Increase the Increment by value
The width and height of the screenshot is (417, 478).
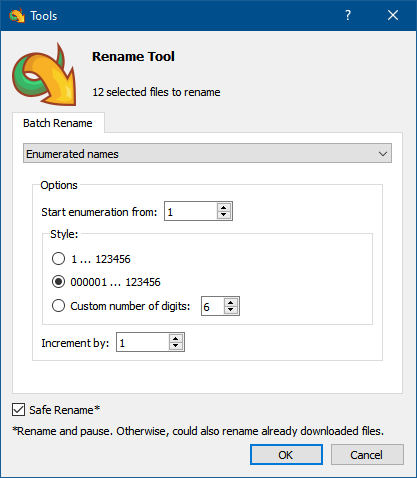176,338
